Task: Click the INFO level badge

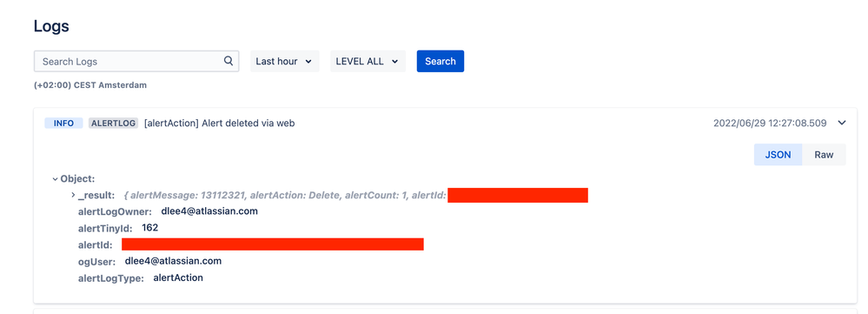Action: click(63, 123)
